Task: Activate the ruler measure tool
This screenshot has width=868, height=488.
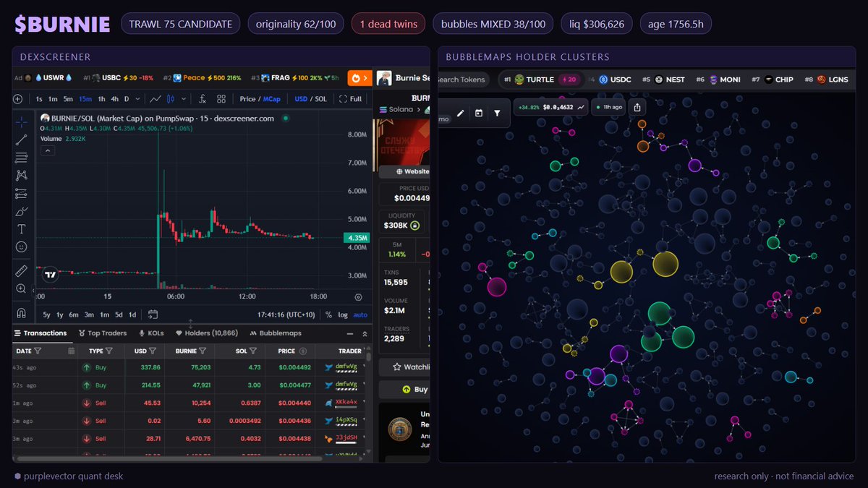Action: click(x=22, y=270)
